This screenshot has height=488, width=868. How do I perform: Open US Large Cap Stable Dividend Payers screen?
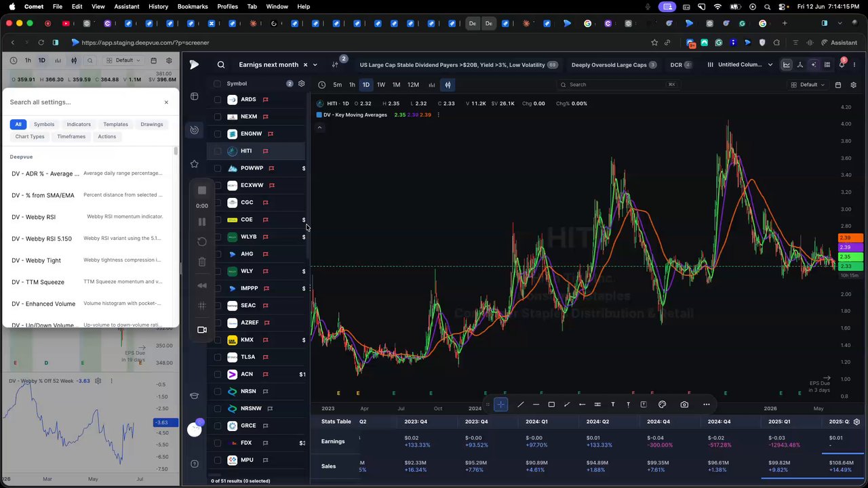458,65
